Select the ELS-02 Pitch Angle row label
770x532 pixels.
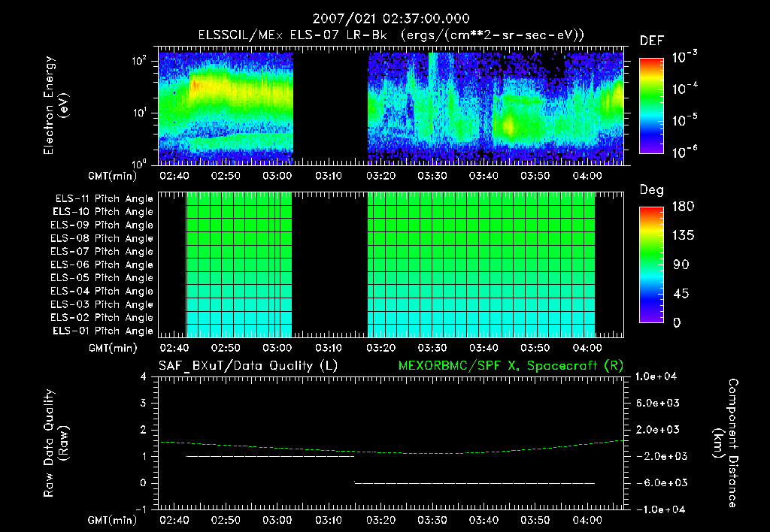pyautogui.click(x=102, y=318)
